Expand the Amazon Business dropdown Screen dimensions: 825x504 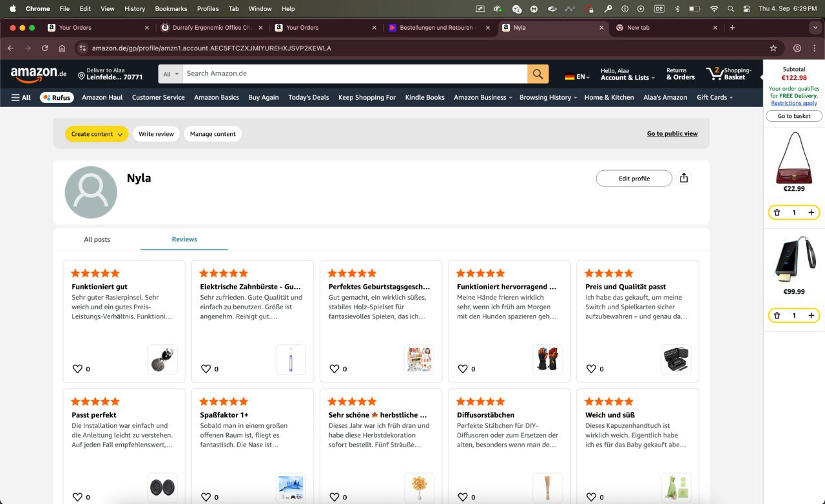[483, 97]
